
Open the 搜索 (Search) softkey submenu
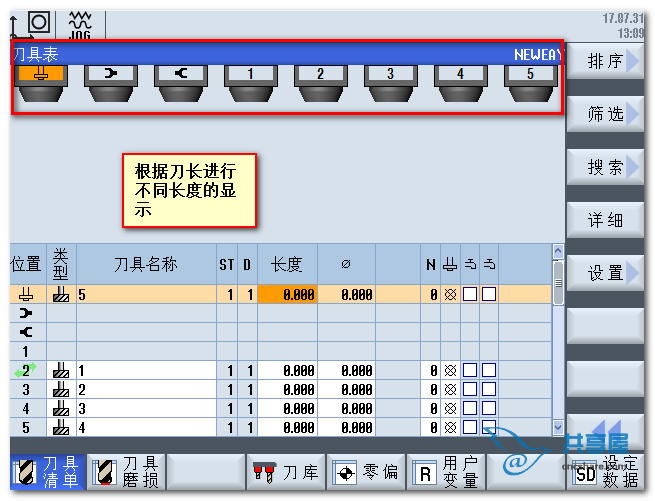[605, 167]
